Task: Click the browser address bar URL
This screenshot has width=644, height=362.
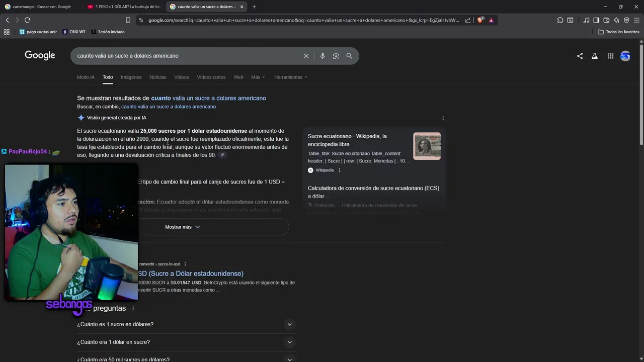Action: point(303,20)
